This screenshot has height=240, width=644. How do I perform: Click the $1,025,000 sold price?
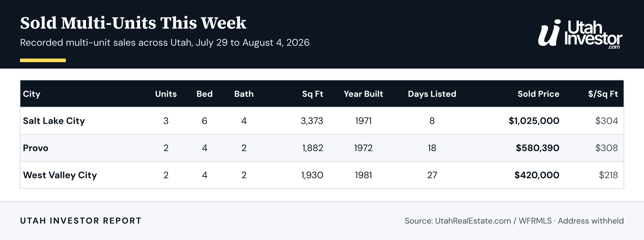tap(534, 121)
